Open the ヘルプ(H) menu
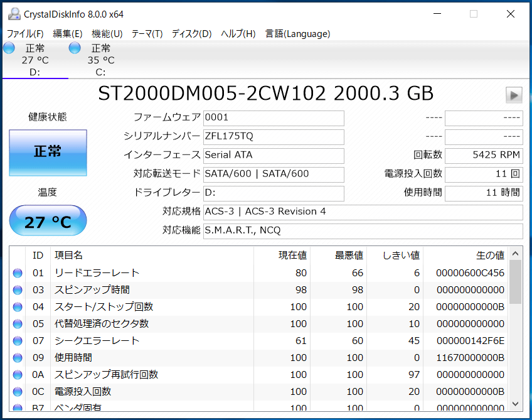 coord(238,34)
